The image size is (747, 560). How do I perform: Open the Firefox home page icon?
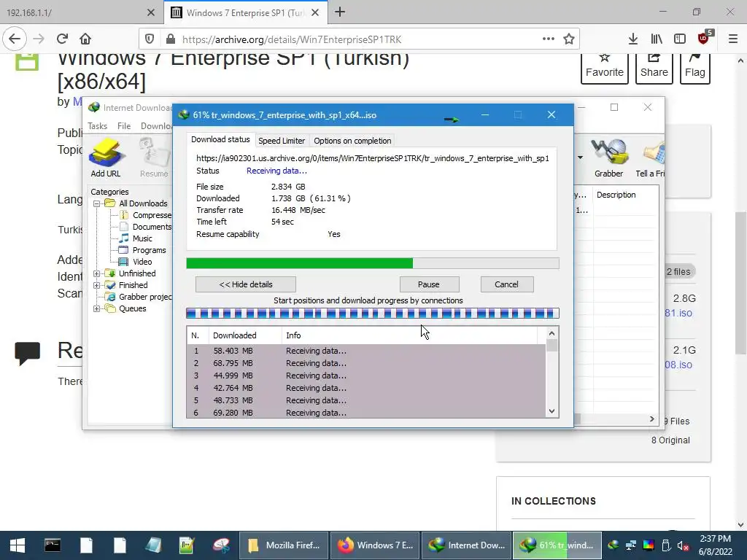[85, 39]
